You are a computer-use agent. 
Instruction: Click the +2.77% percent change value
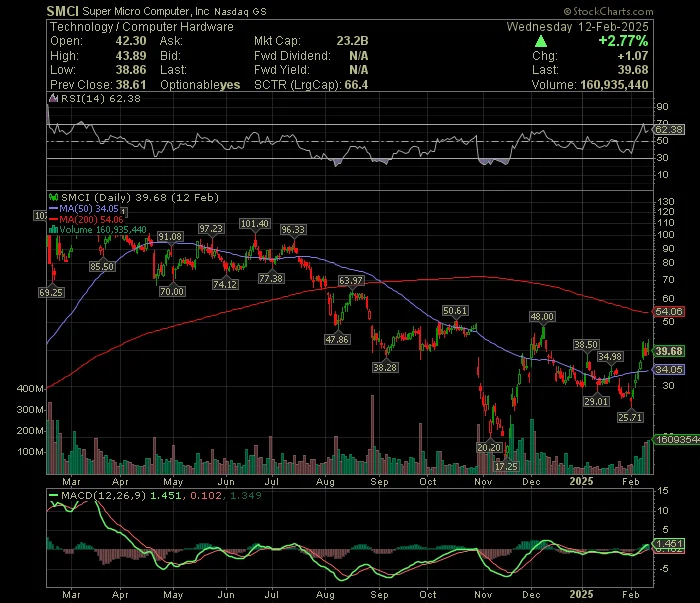(x=623, y=41)
